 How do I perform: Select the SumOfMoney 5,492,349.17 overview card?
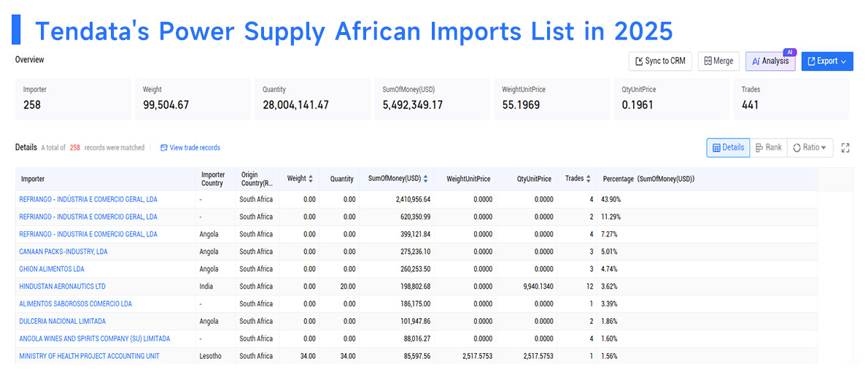point(433,99)
